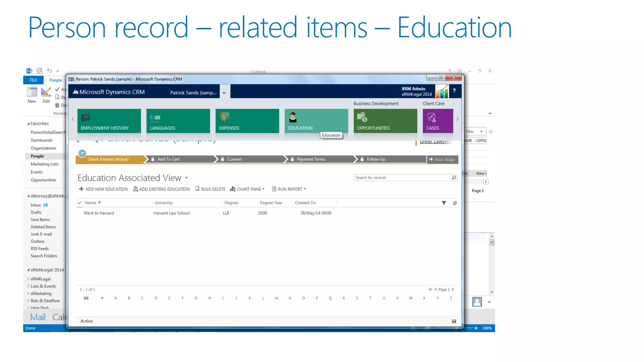Click Add Existing Education
Viewport: 644px width, 362px height.
(162, 189)
